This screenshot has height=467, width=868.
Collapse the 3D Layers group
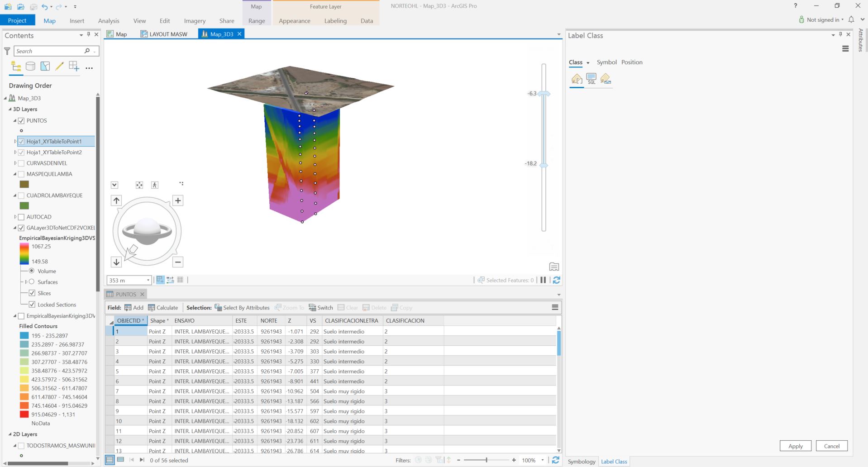tap(10, 109)
